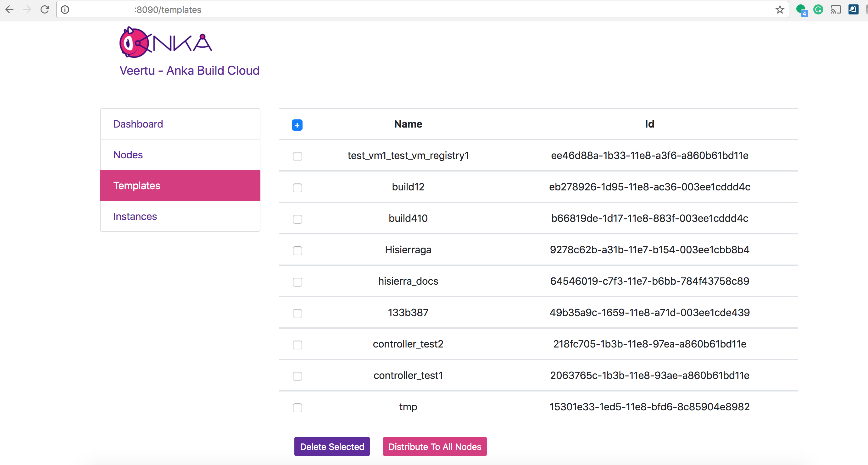Click site information icon in address bar
This screenshot has width=868, height=465.
(65, 9)
